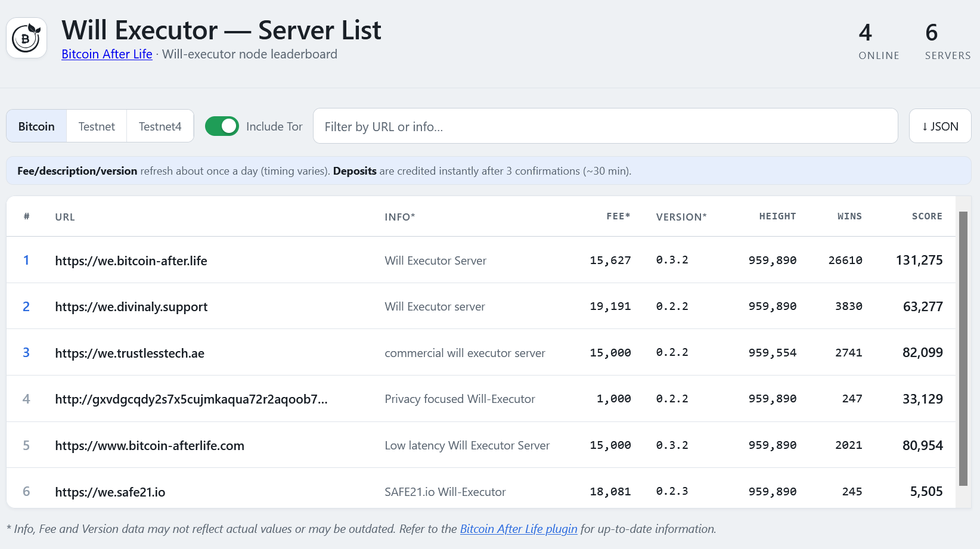The image size is (980, 549).
Task: Click the score value 131,275
Action: click(919, 260)
